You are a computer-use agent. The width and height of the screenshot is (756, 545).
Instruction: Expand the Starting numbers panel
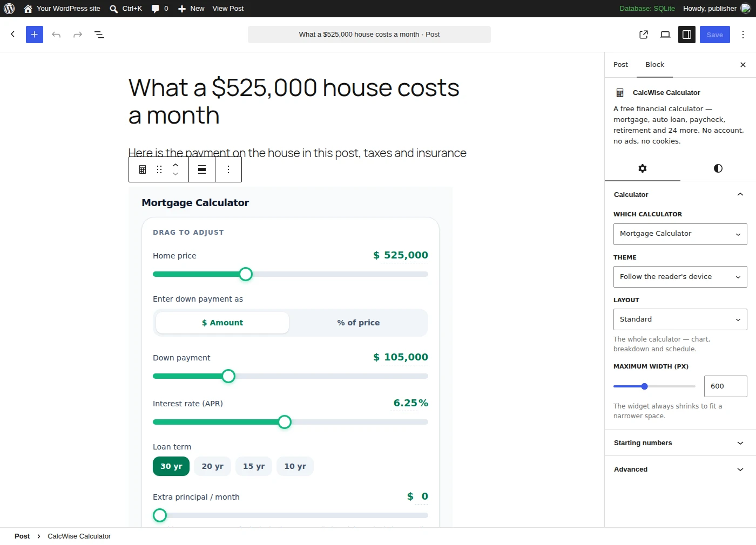click(680, 443)
